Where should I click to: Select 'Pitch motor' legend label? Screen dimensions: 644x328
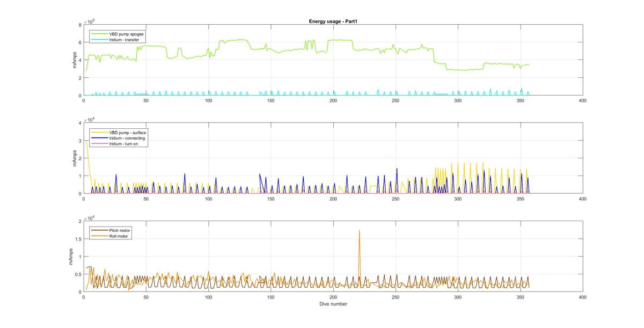(x=120, y=230)
